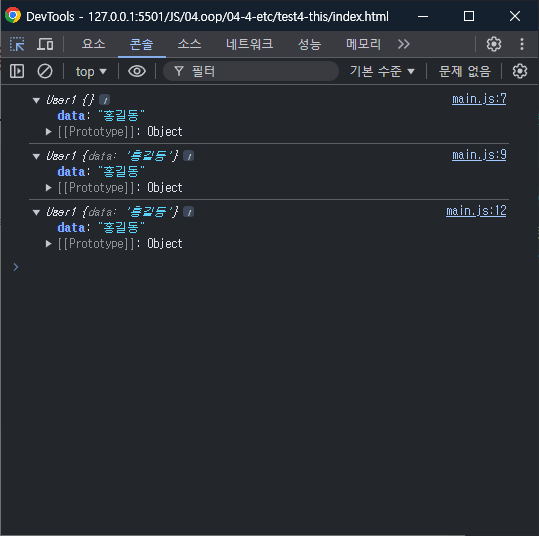Image resolution: width=539 pixels, height=536 pixels.
Task: Expand [[Prototype]] under the main.js:7 log
Action: point(48,132)
